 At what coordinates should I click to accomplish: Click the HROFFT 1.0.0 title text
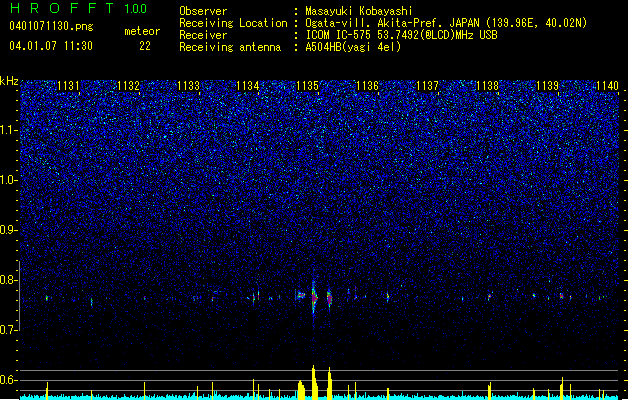(x=79, y=8)
